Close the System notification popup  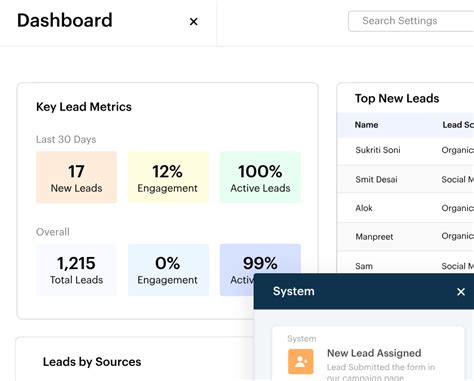[461, 292]
